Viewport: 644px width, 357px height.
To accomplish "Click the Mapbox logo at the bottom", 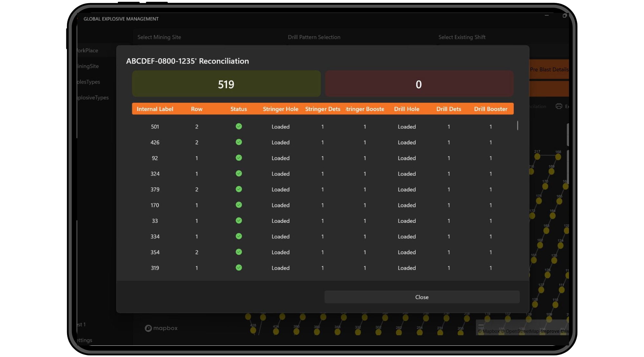I will point(161,328).
